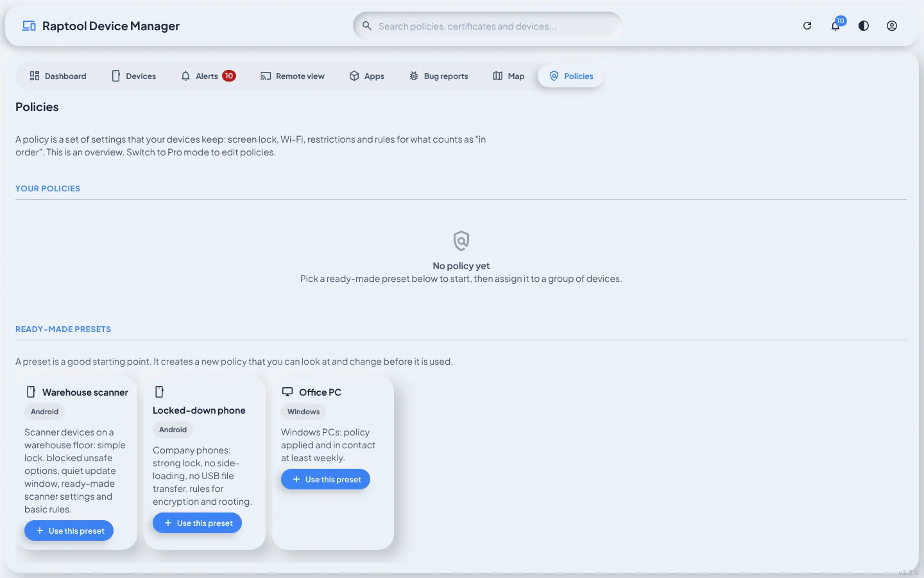The image size is (924, 578).
Task: Open the notifications bell with badge 10
Action: 835,26
